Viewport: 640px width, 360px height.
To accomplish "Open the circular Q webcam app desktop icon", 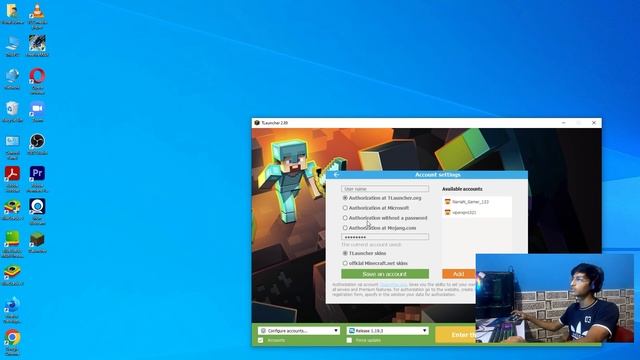I will [x=37, y=211].
